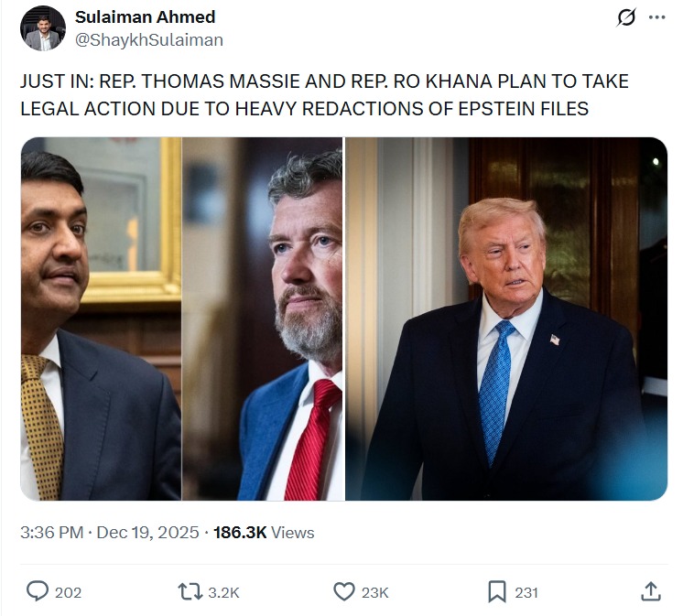This screenshot has width=683, height=616.
Task: Open the right photo of the man in the blue tie
Action: [x=506, y=319]
